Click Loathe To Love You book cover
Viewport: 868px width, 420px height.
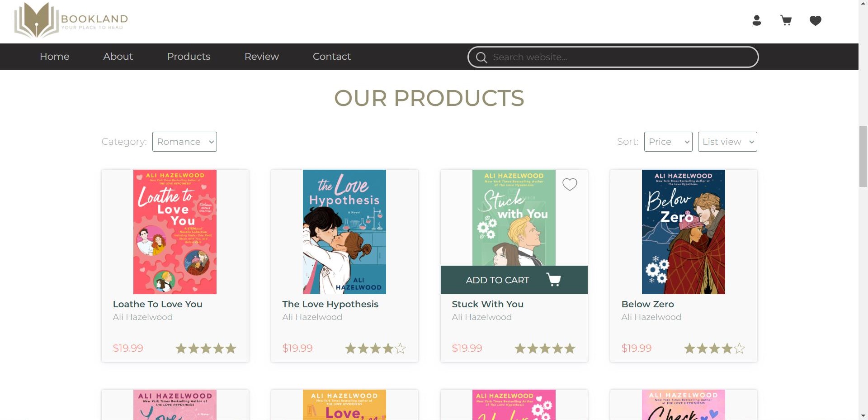[x=175, y=232]
